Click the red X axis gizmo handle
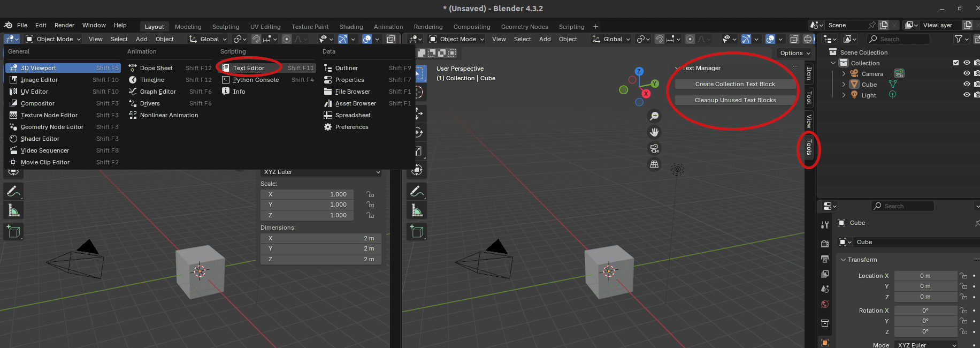Viewport: 980px width, 348px height. coord(646,94)
